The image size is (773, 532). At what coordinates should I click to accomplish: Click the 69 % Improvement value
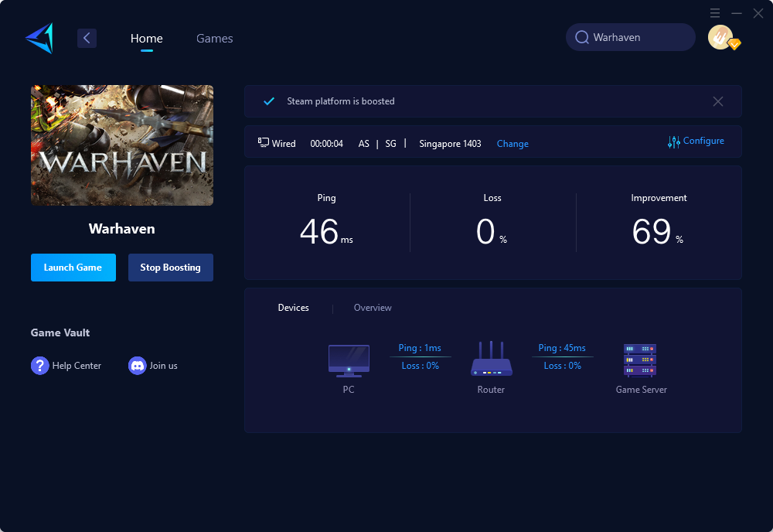(658, 232)
